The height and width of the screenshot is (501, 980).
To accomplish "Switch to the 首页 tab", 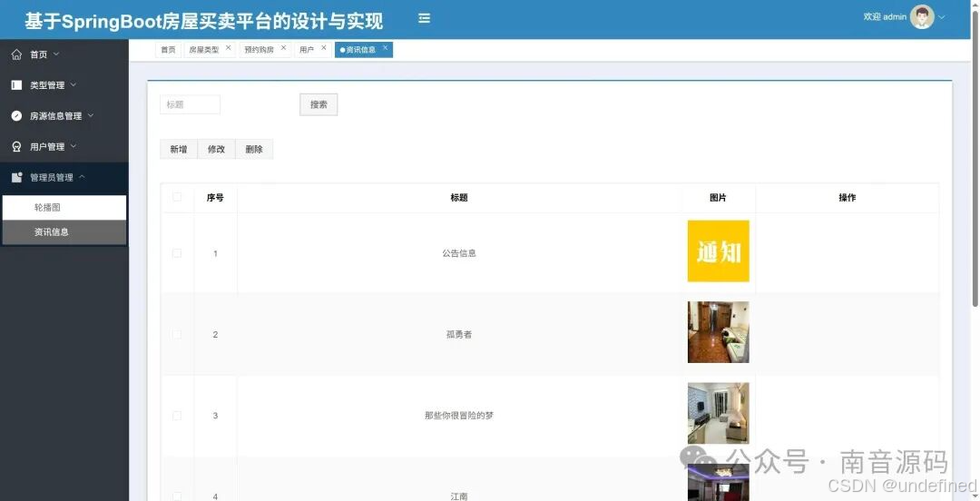I will pos(168,50).
